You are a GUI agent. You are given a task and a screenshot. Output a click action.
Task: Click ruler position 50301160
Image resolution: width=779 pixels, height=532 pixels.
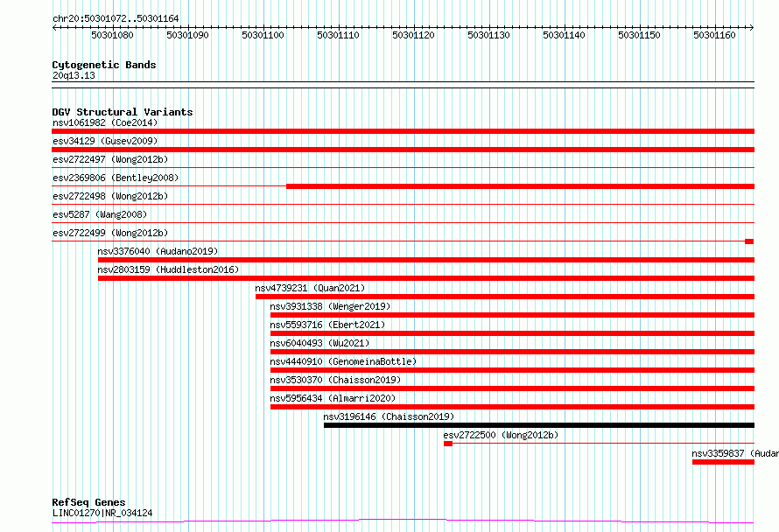(x=714, y=35)
